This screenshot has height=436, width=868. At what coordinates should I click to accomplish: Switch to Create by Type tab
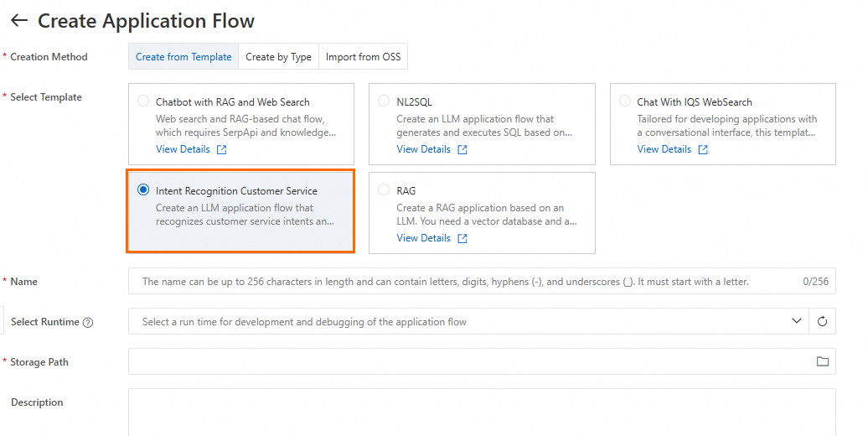coord(278,57)
